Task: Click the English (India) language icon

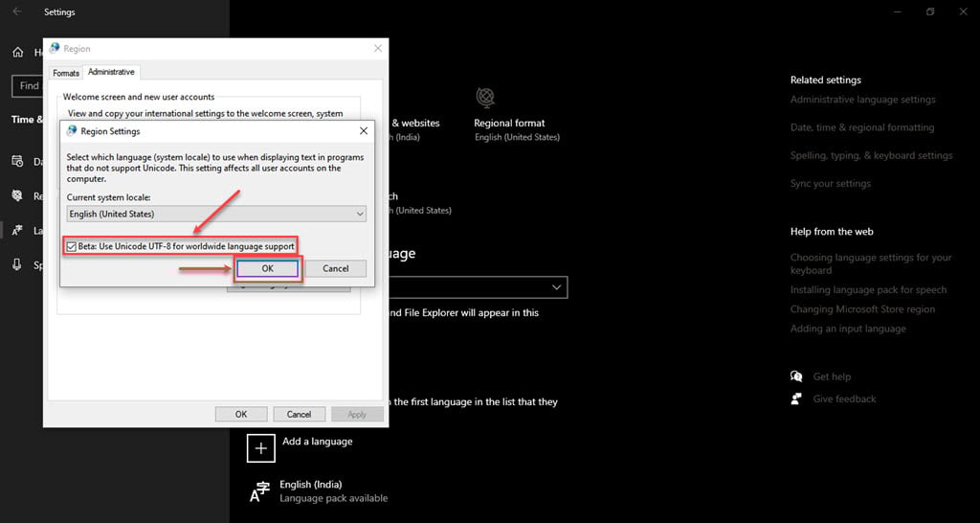Action: (260, 491)
